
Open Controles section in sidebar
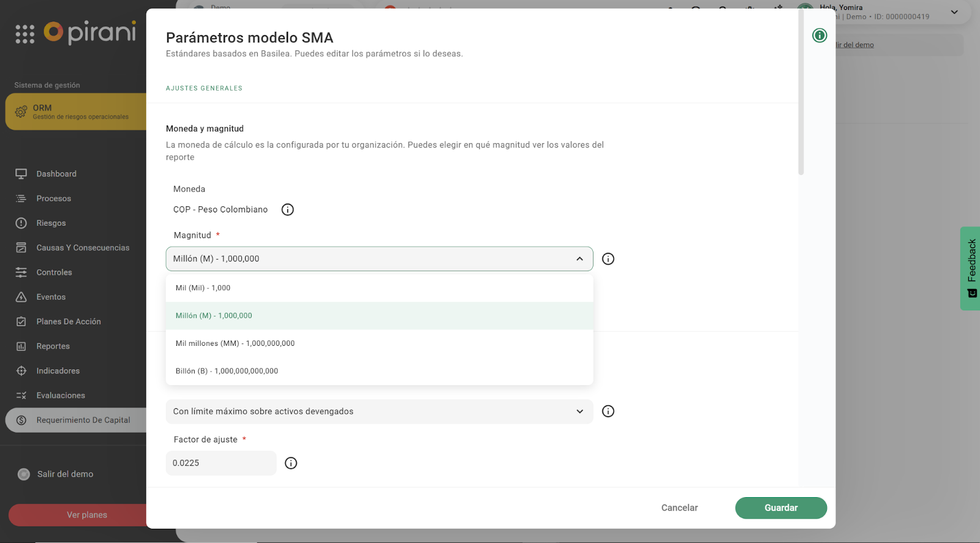(54, 272)
